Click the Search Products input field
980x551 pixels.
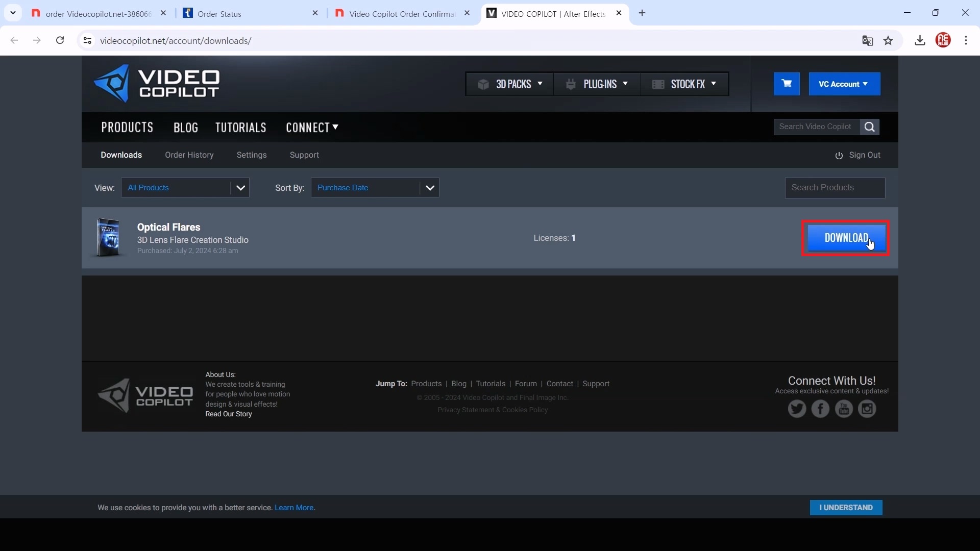(x=835, y=188)
